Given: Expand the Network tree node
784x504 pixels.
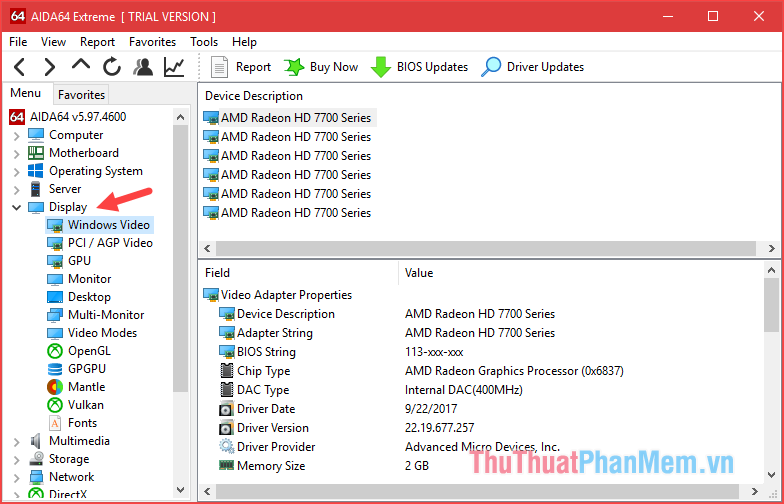Looking at the screenshot, I should (x=16, y=478).
